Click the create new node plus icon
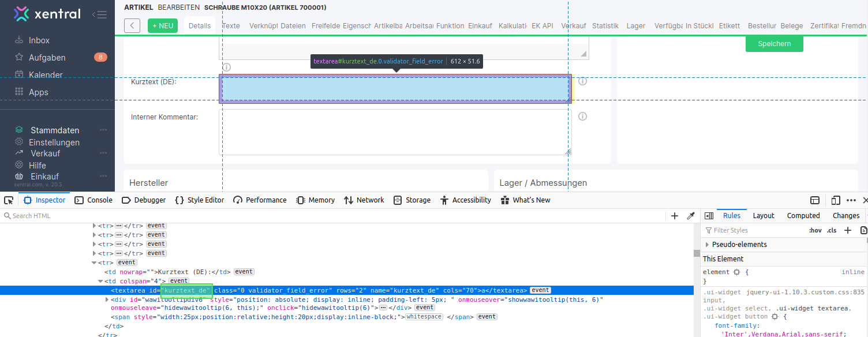 click(x=675, y=216)
